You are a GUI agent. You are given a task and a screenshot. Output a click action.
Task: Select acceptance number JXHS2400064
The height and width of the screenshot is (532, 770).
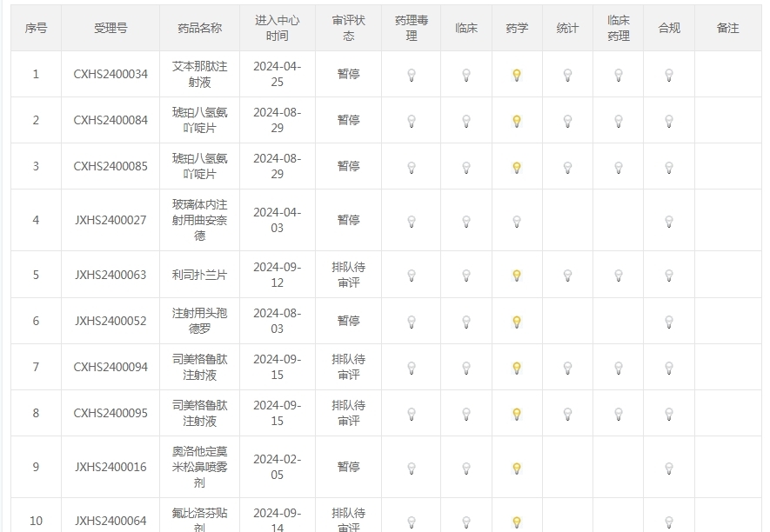pyautogui.click(x=110, y=521)
